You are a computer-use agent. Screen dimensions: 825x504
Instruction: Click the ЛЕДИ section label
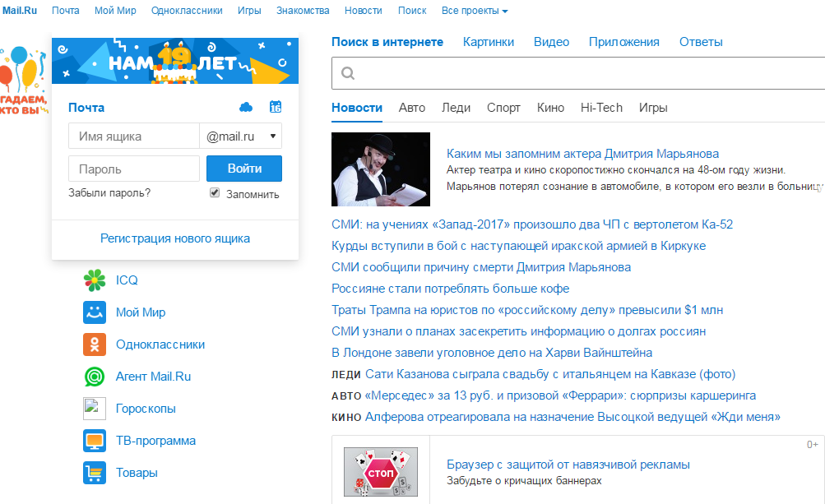tap(345, 375)
